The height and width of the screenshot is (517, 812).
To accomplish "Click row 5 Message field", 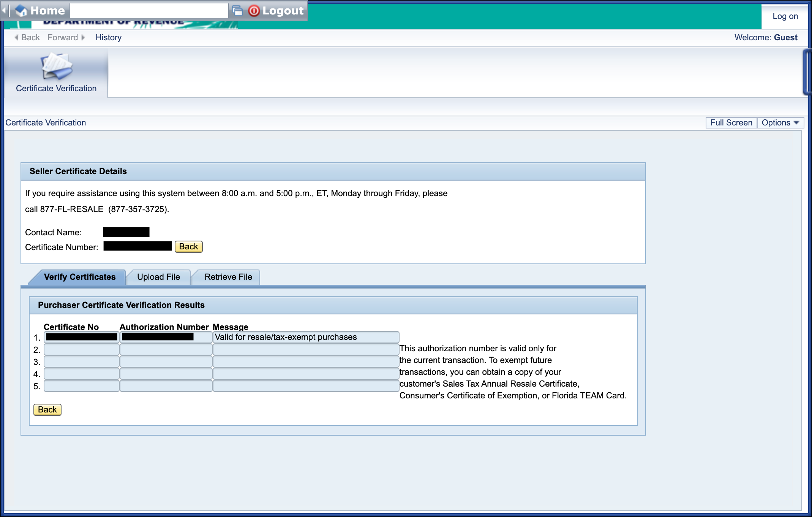I will pos(306,386).
